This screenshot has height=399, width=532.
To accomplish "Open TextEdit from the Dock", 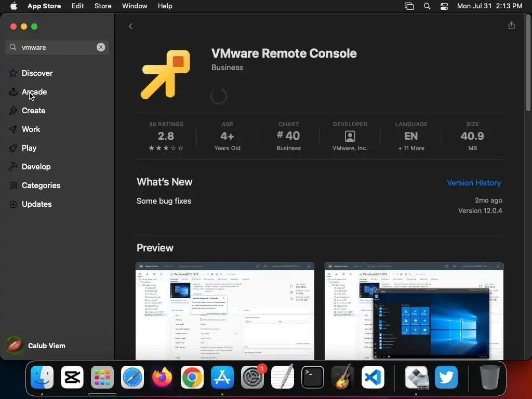I will click(x=283, y=377).
